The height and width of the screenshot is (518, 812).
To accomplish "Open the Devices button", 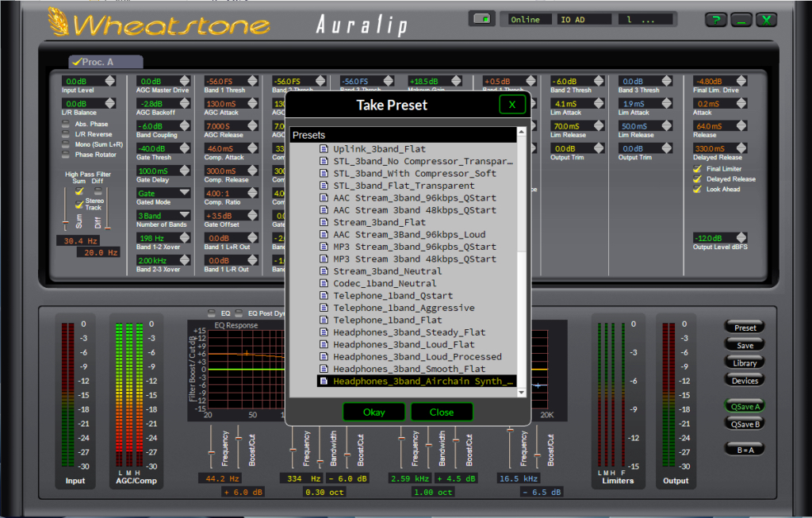I will click(x=745, y=381).
